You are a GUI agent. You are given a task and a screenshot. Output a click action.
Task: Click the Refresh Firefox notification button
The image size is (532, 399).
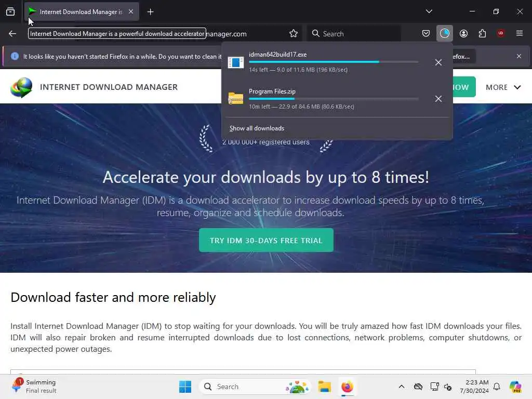[x=464, y=56]
